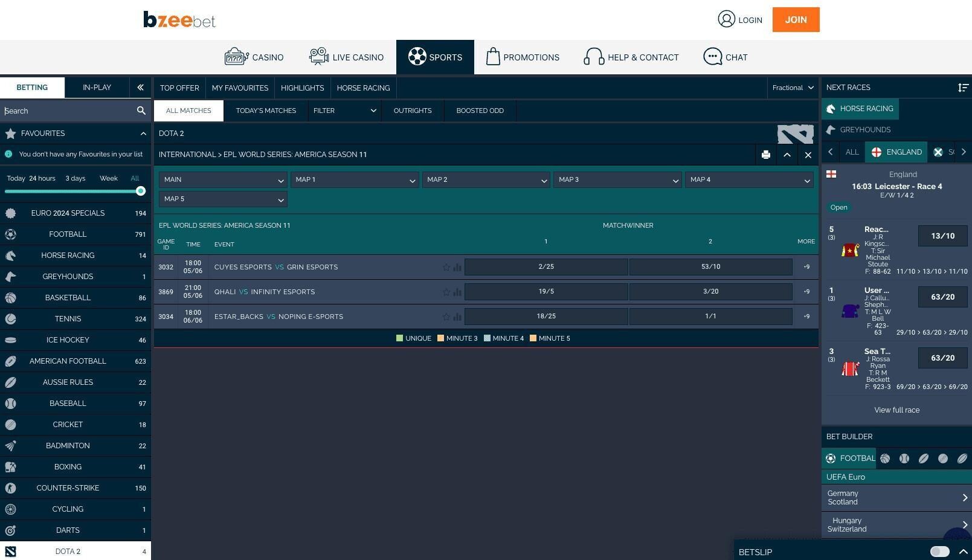Image resolution: width=972 pixels, height=560 pixels.
Task: Select England races filter
Action: point(897,152)
